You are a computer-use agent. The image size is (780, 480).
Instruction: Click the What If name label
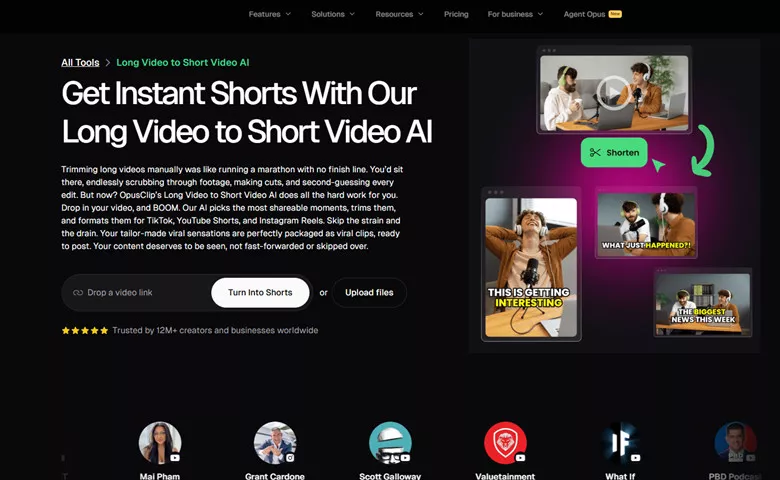pyautogui.click(x=620, y=476)
